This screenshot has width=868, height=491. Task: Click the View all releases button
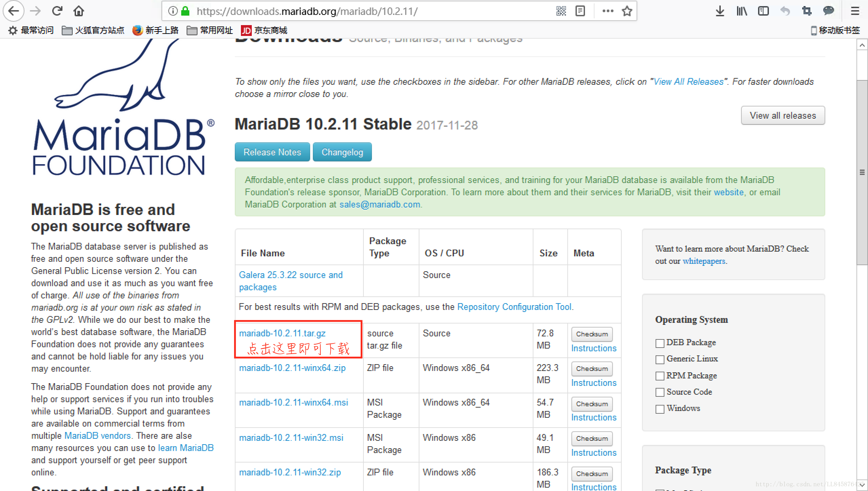click(783, 116)
